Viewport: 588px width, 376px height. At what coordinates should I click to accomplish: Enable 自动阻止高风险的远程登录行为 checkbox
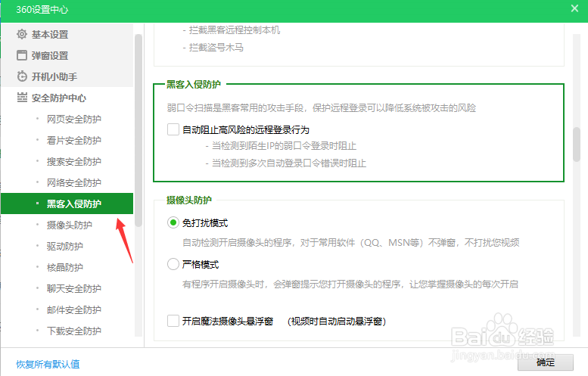[x=173, y=129]
